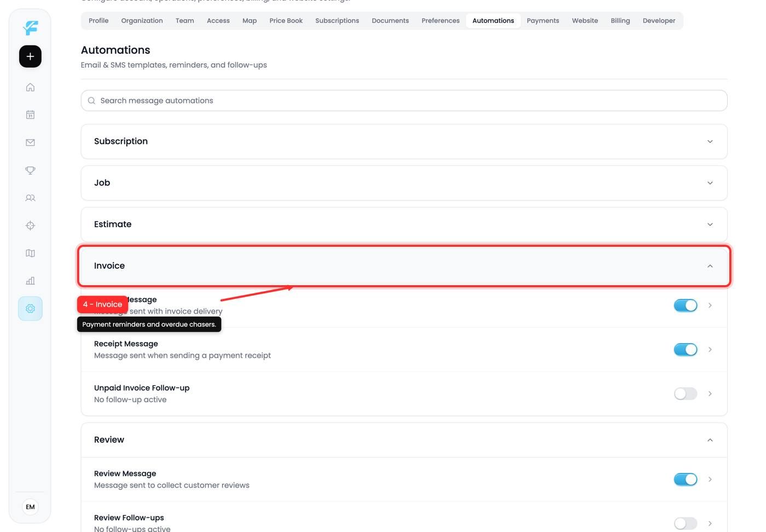Click the Subscription section title
The width and height of the screenshot is (766, 532).
[121, 141]
